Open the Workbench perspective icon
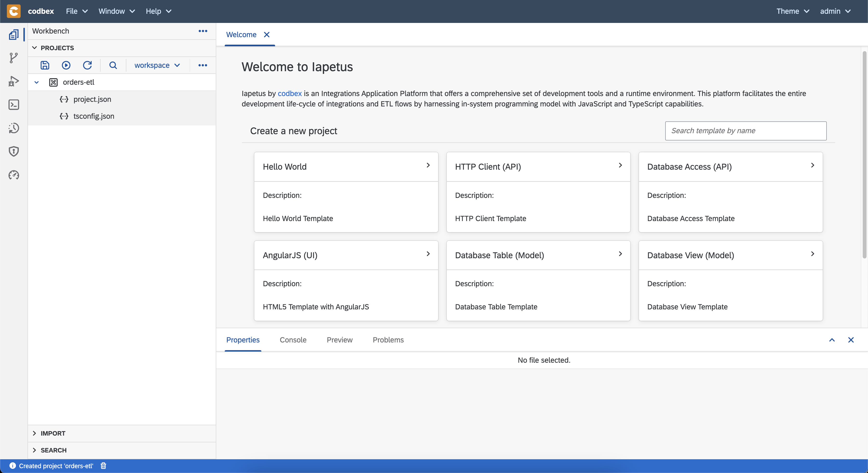The height and width of the screenshot is (473, 868). click(x=14, y=35)
